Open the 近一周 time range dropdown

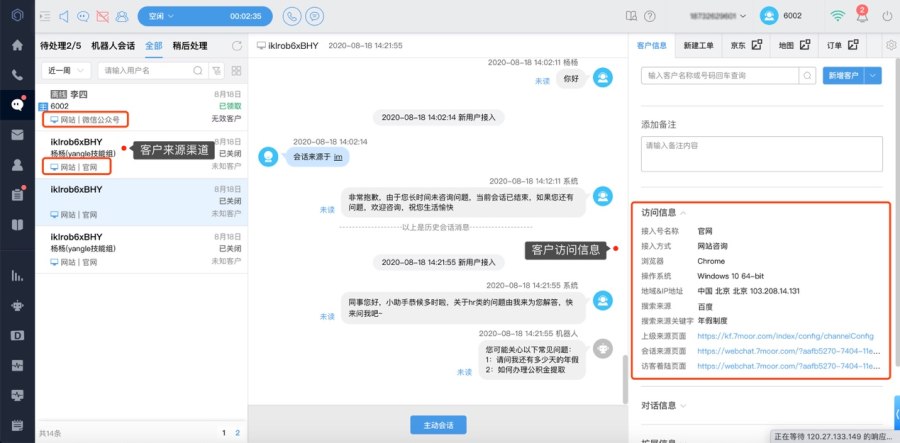65,71
